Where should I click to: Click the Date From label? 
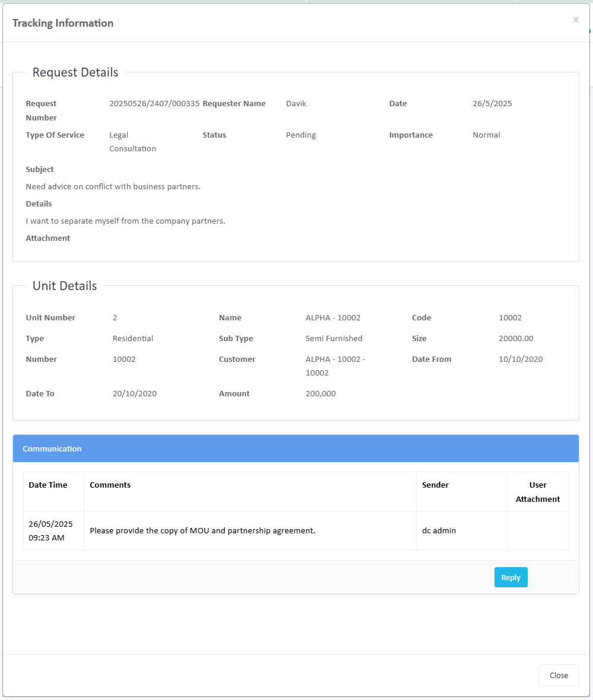pos(431,359)
